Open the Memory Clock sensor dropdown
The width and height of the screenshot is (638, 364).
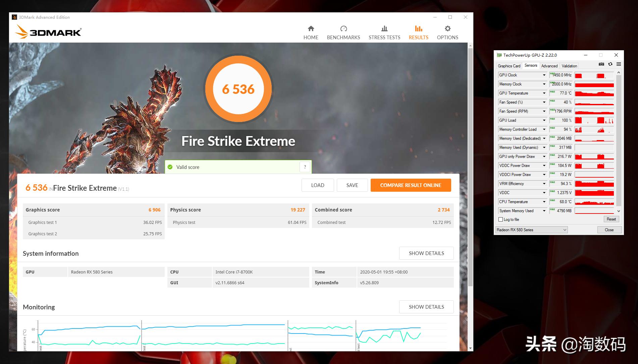click(544, 84)
